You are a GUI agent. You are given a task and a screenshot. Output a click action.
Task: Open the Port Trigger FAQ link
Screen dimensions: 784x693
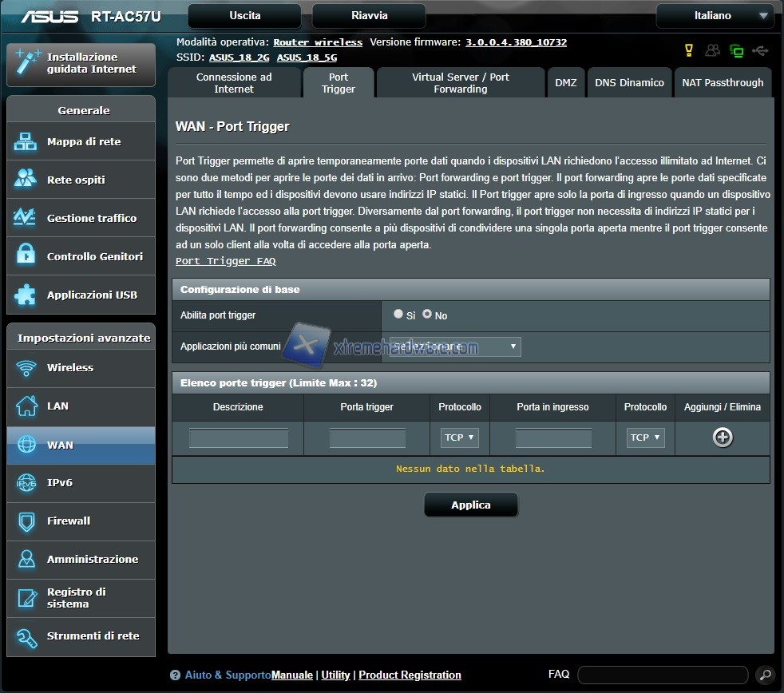pyautogui.click(x=225, y=261)
